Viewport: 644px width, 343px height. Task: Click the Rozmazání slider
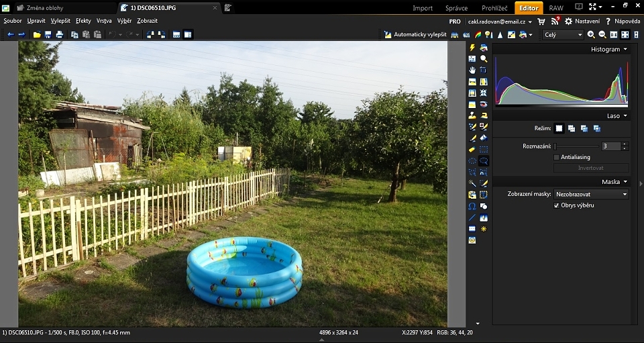pyautogui.click(x=576, y=146)
